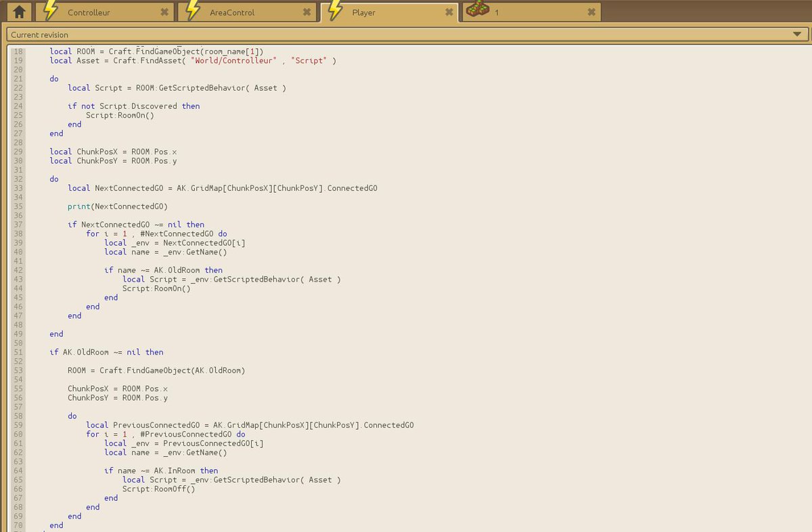Click 'if AK.OldRoom ~= nil then' line
Screen dimensions: 812x532
(x=106, y=352)
